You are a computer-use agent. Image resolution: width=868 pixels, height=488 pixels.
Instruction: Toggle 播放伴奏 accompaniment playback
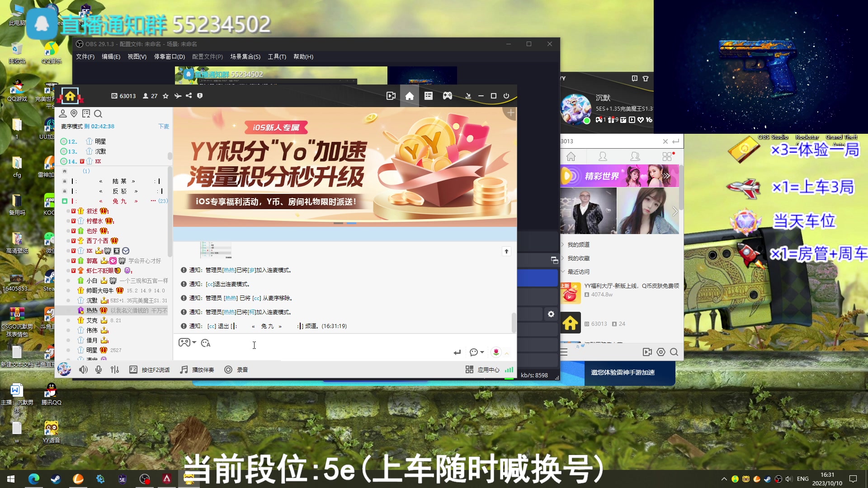click(x=197, y=370)
